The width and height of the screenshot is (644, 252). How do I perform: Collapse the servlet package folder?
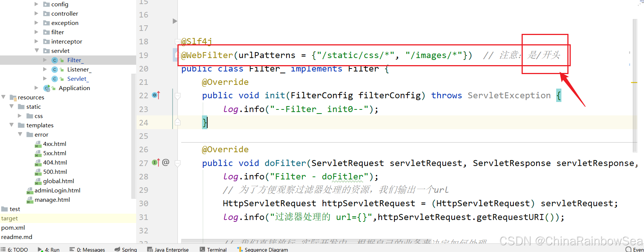pyautogui.click(x=37, y=51)
